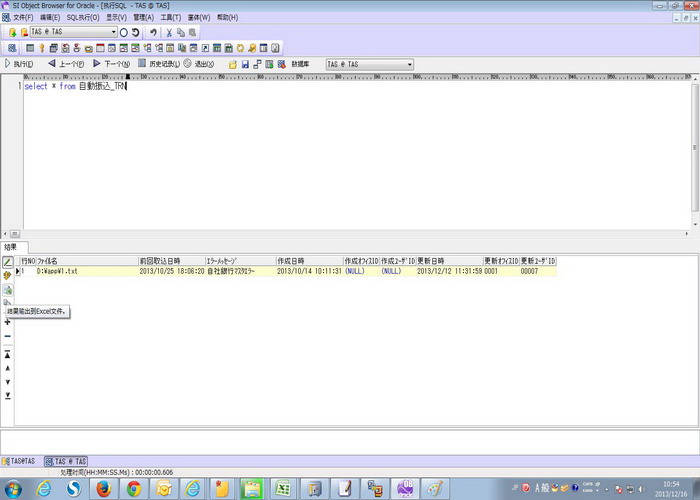The width and height of the screenshot is (700, 500).
Task: Switch to the TAS@TAS bottom window tab
Action: coord(19,461)
